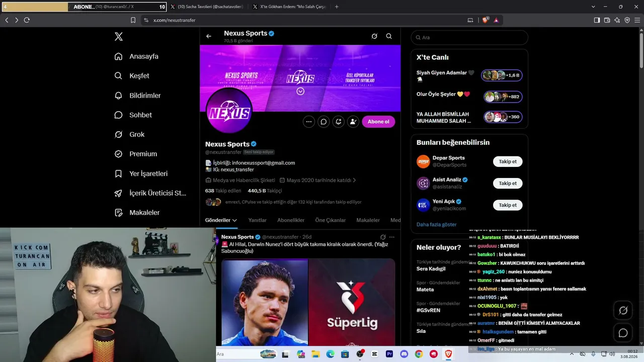Toggle the browser sidebar panel
Viewport: 644px width, 362px height.
click(x=597, y=20)
